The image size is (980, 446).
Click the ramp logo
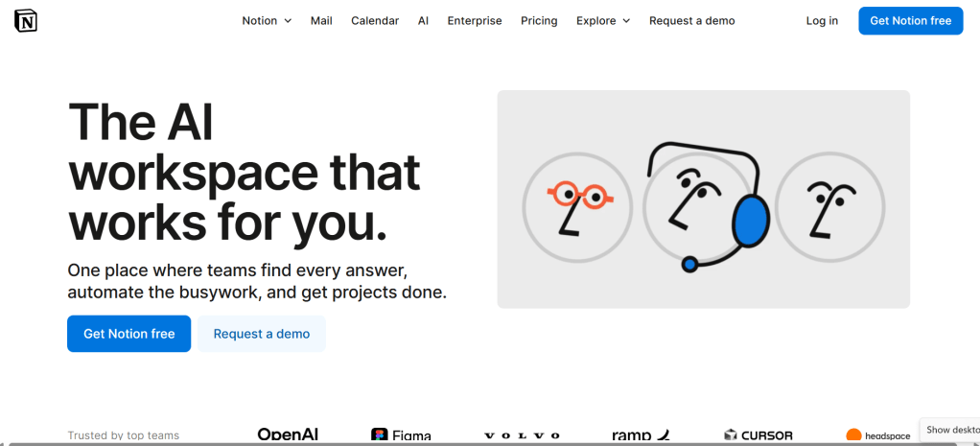click(x=641, y=435)
